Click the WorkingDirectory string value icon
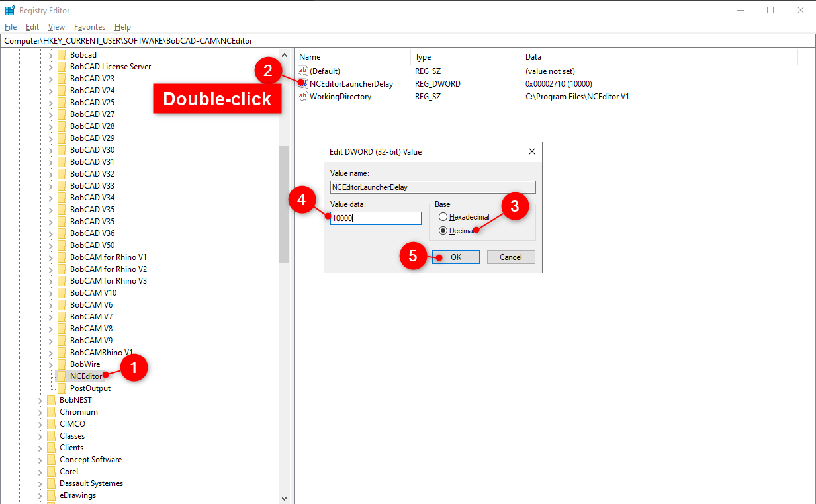 pyautogui.click(x=303, y=96)
